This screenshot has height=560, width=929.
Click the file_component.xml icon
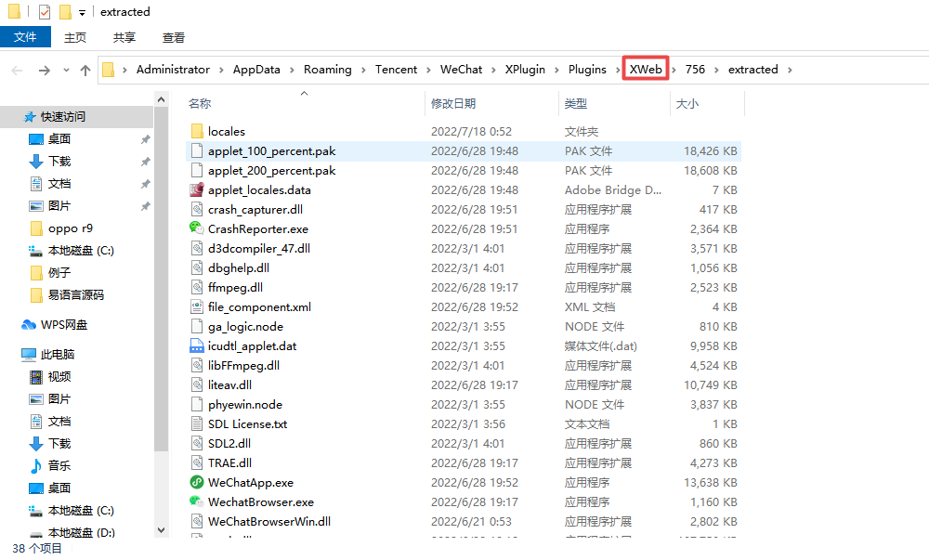coord(197,307)
